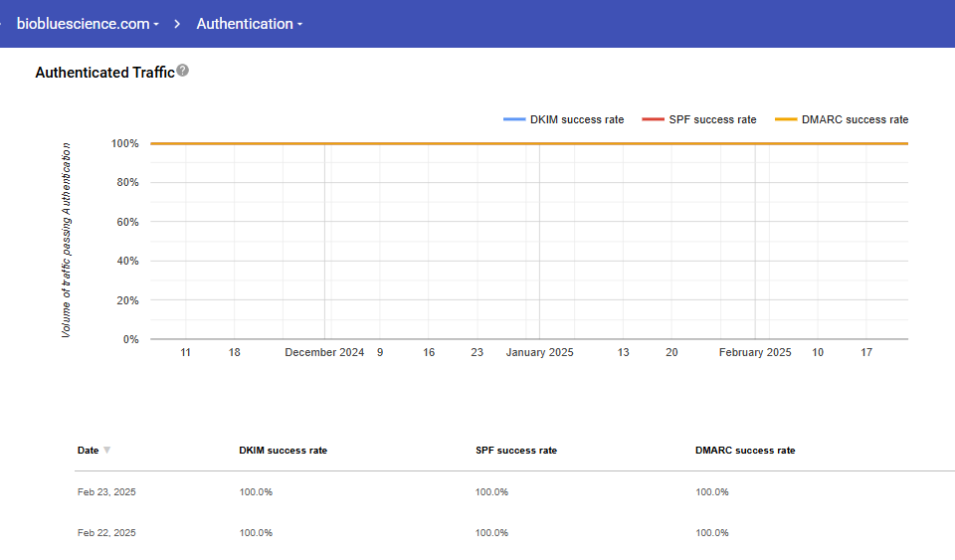
Task: Expand the Authentication dashboard dropdown
Action: coord(250,24)
